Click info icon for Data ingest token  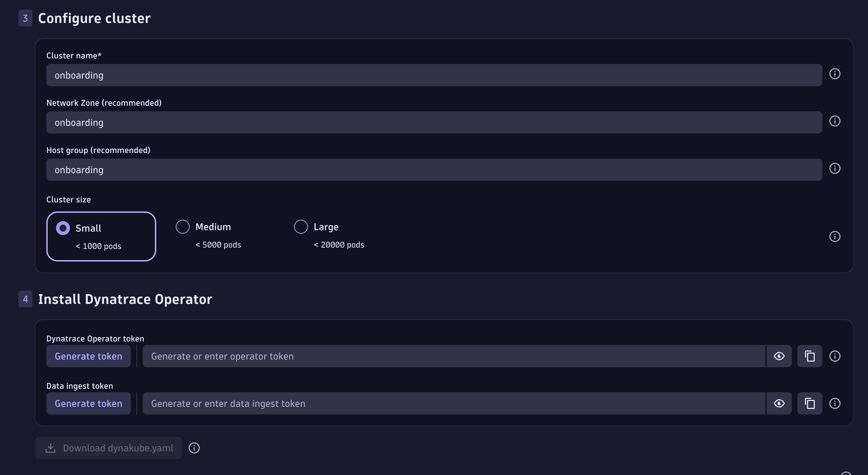(835, 404)
